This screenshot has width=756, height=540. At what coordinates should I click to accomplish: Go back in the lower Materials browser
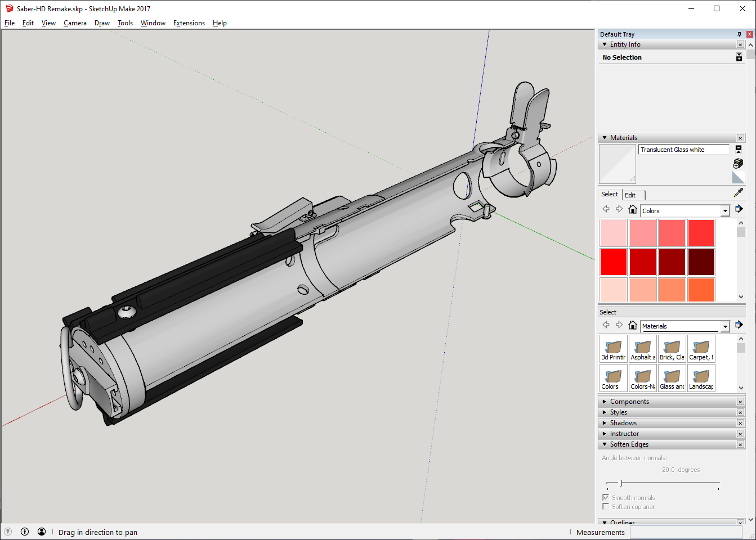tap(606, 325)
